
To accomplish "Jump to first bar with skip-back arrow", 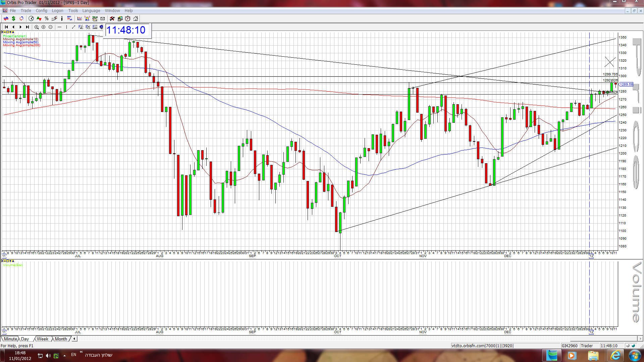I will 6,27.
